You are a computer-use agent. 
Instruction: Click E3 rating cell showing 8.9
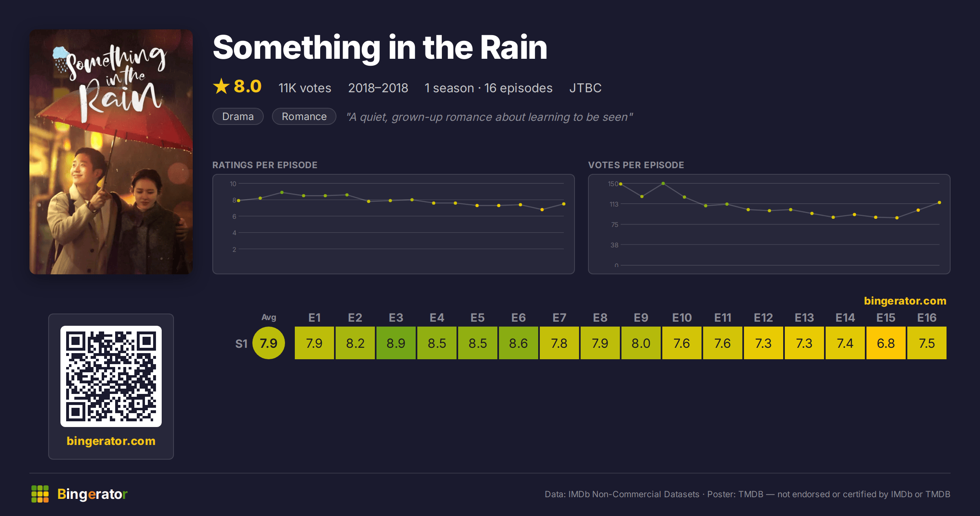396,343
